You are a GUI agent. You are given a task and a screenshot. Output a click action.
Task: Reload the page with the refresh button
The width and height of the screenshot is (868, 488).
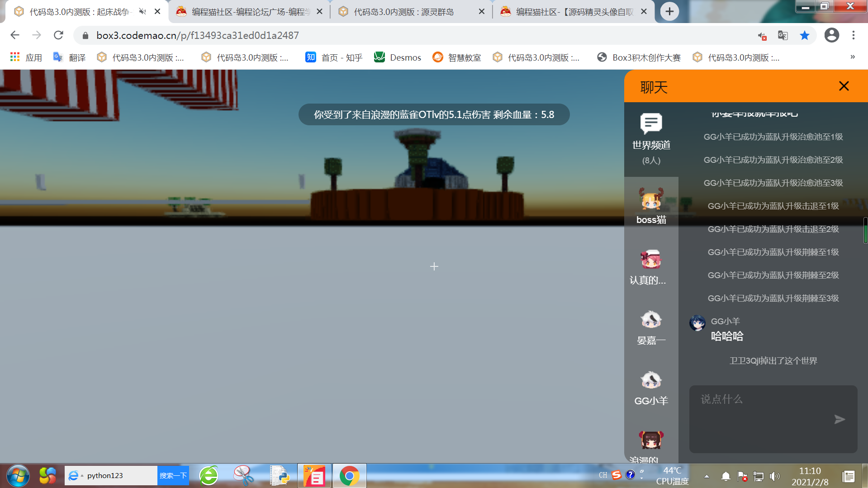58,35
